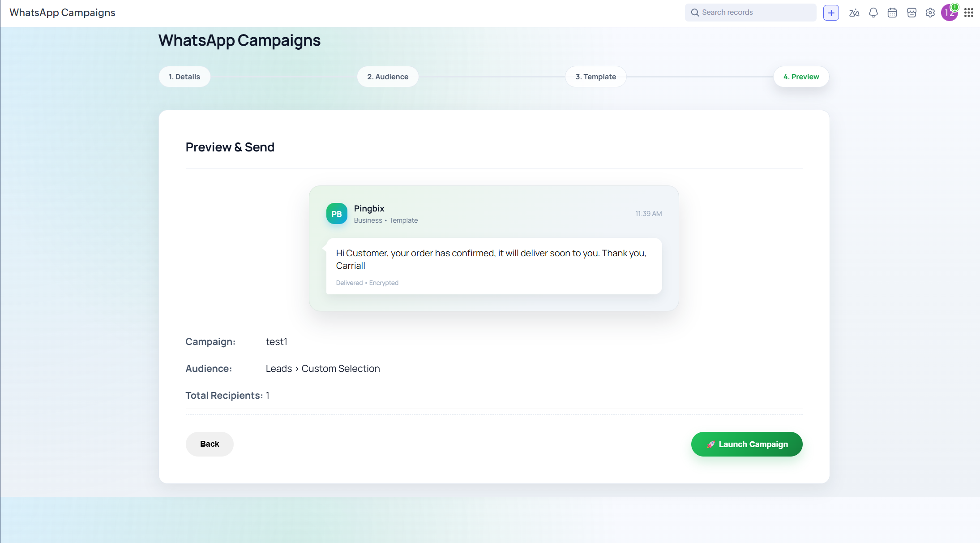Click the PB Pingbix avatar
980x543 pixels.
pyautogui.click(x=336, y=214)
